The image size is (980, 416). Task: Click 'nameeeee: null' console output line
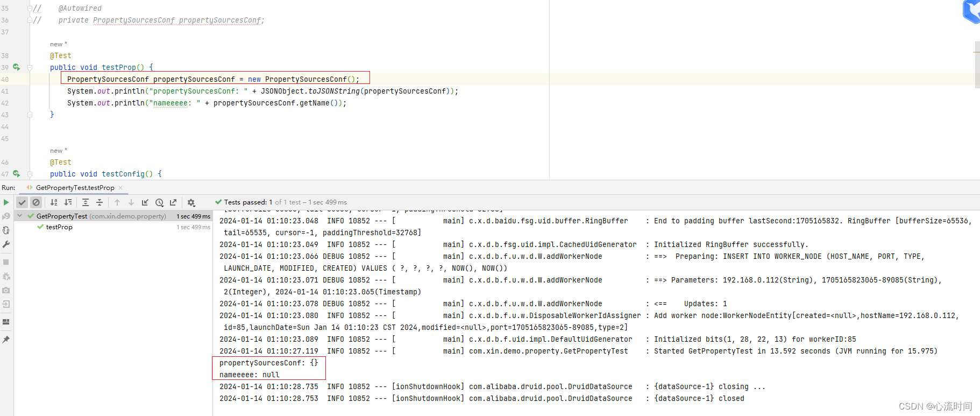(250, 375)
